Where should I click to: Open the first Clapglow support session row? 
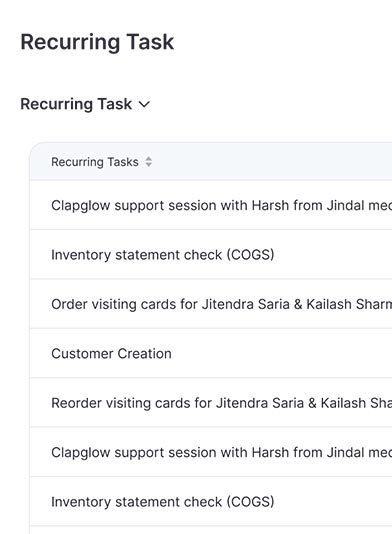click(x=211, y=205)
